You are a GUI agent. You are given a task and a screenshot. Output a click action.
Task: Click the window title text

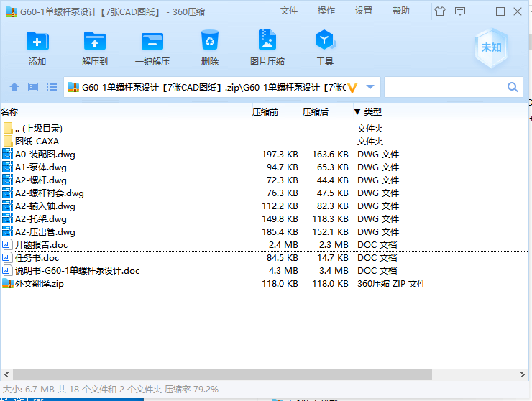(x=113, y=12)
